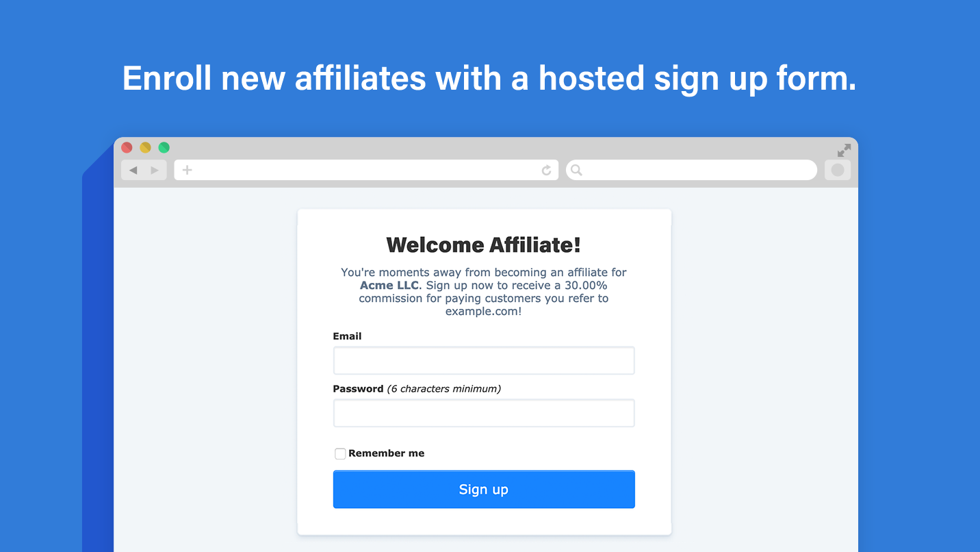Click the bold Acme LLC text
The image size is (980, 552).
click(389, 285)
